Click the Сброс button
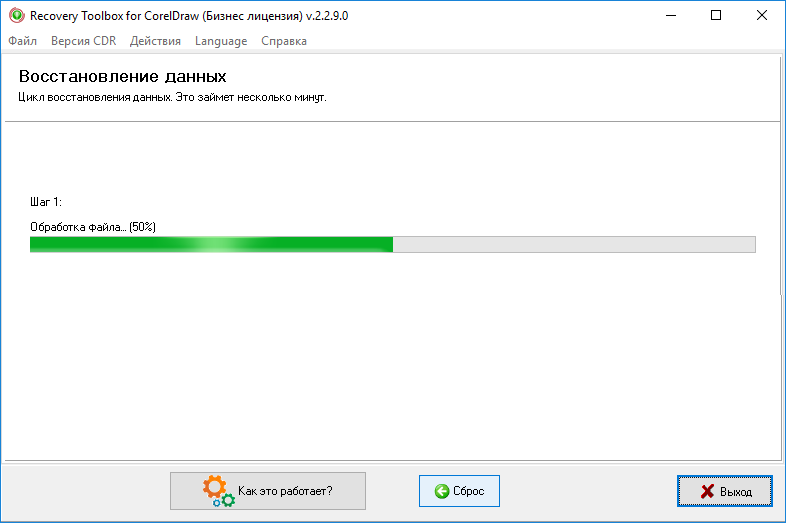Image resolution: width=786 pixels, height=523 pixels. (x=459, y=491)
